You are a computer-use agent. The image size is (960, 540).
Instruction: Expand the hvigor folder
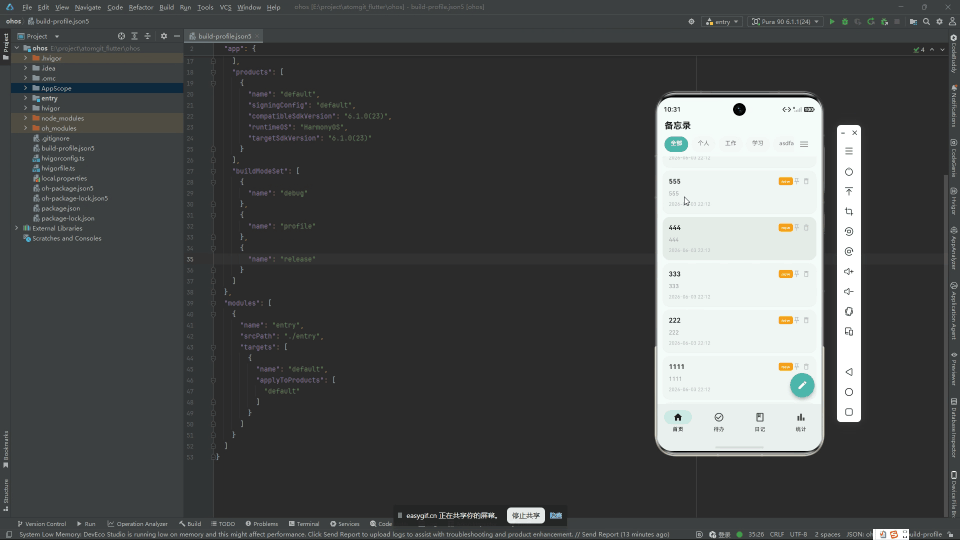click(x=26, y=108)
